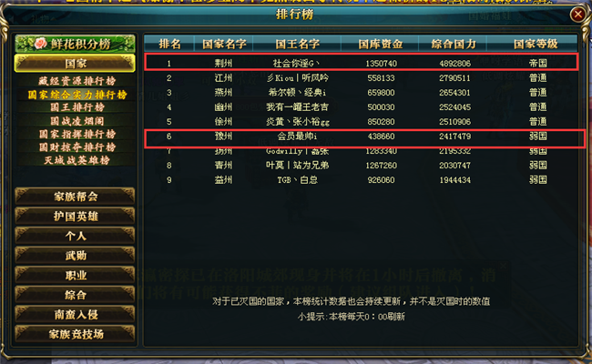Close the 排行榜 ranking window

pyautogui.click(x=577, y=15)
